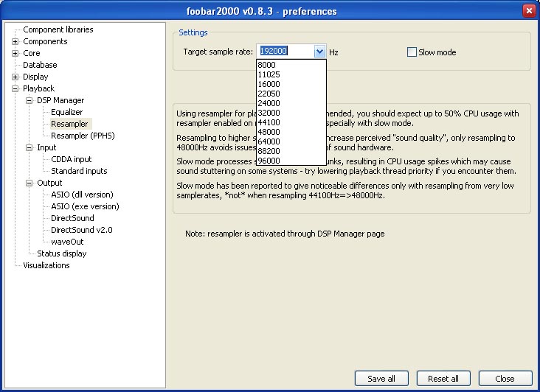Open the waveOut output page
Image resolution: width=540 pixels, height=392 pixels.
[67, 242]
